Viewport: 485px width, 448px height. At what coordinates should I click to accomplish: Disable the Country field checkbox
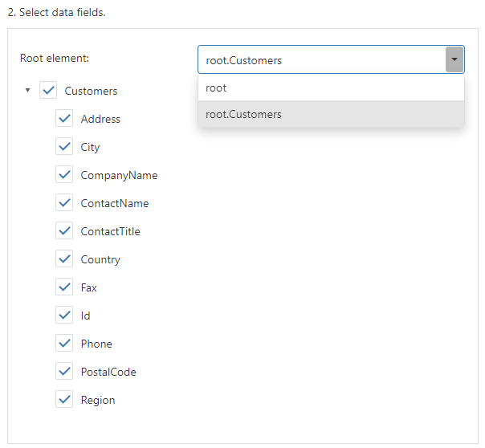(x=64, y=259)
